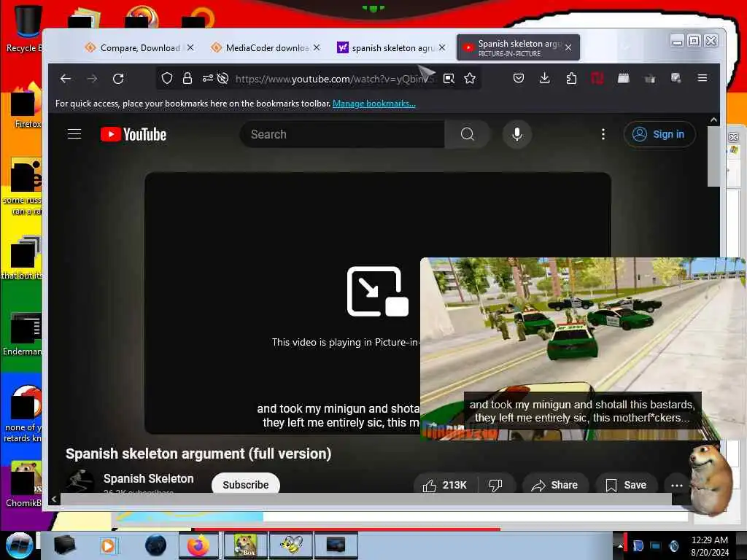
Task: Go back using the browser back arrow
Action: pos(66,79)
